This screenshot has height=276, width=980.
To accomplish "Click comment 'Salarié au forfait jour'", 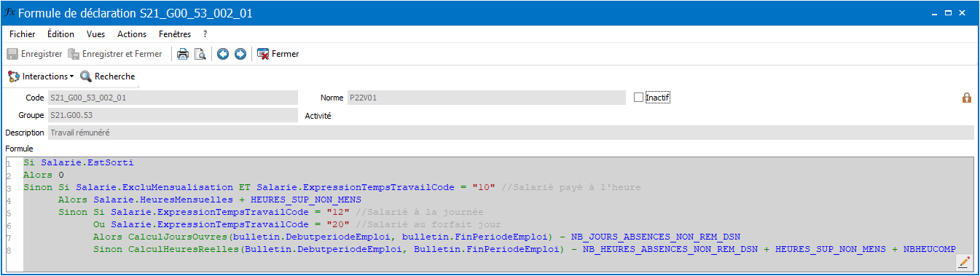I will pyautogui.click(x=435, y=224).
